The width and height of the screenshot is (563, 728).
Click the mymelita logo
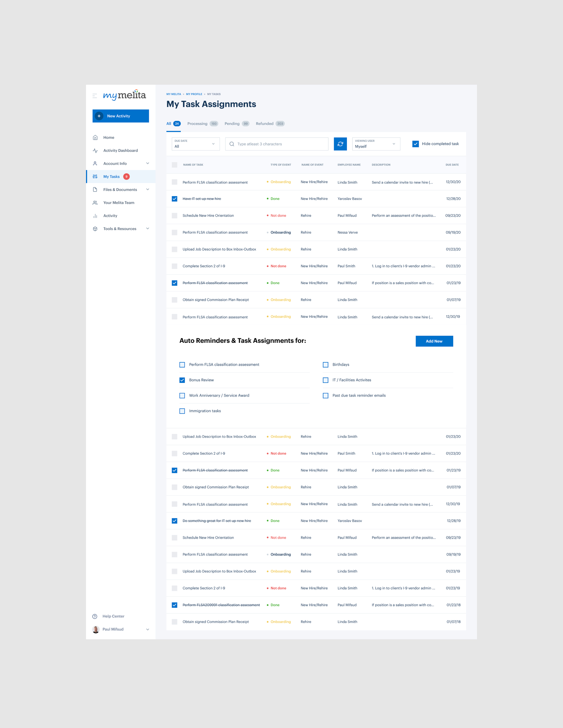[x=124, y=95]
